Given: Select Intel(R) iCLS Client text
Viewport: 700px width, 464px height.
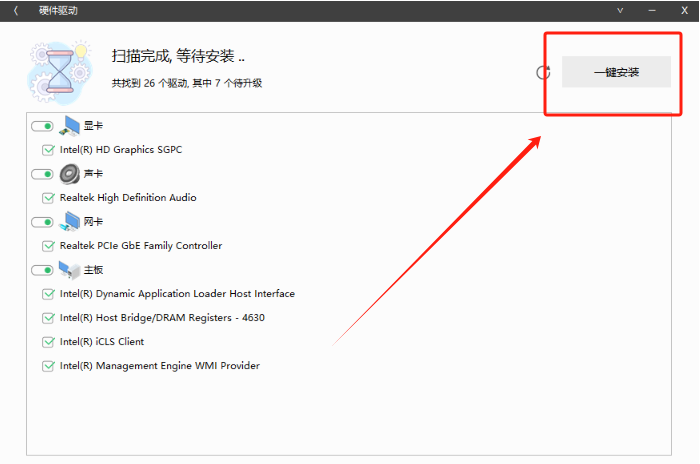Looking at the screenshot, I should point(102,342).
